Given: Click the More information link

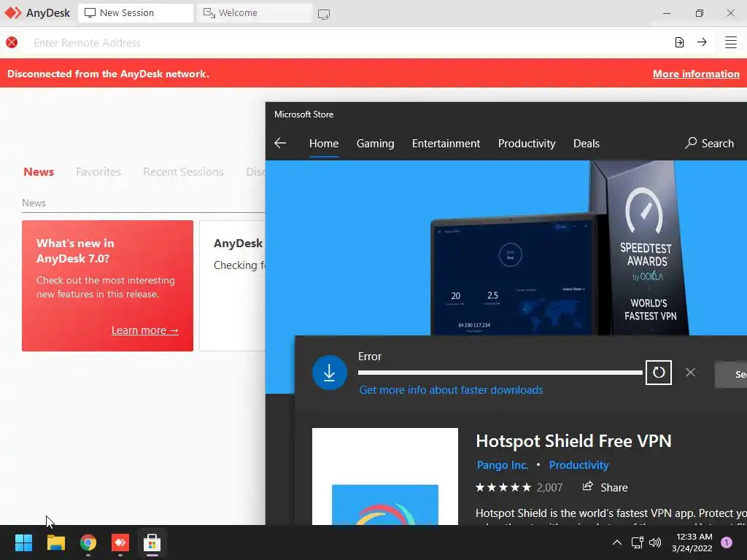Looking at the screenshot, I should pyautogui.click(x=696, y=74).
